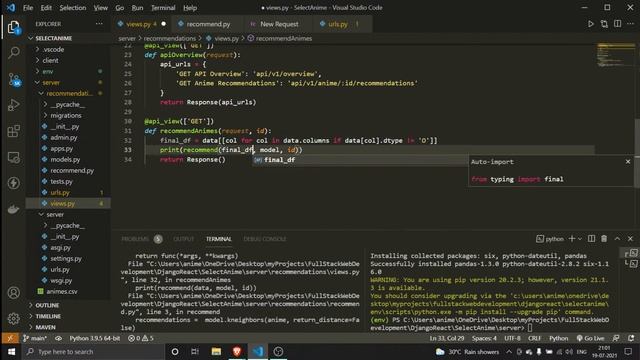Click the main git branch indicator

pos(35,338)
